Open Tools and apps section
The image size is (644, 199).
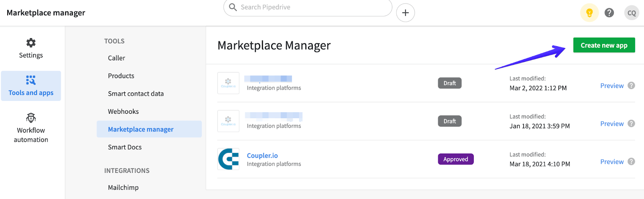coord(31,86)
